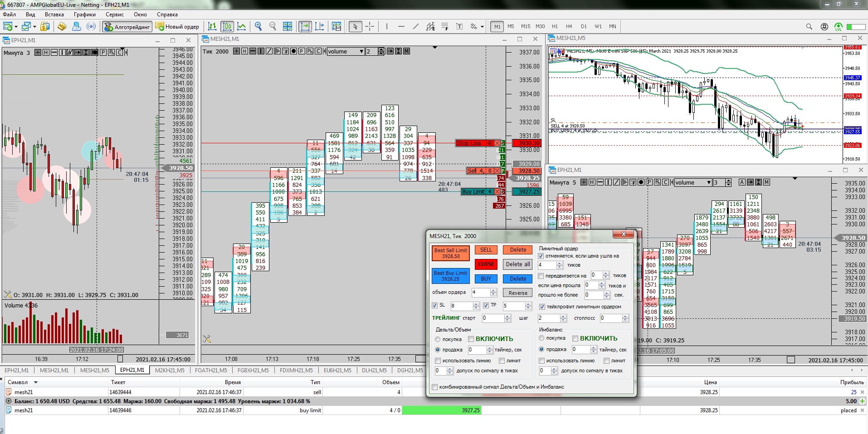868x434 pixels.
Task: Expand the shapes tool dropdown arrow
Action: click(x=482, y=27)
